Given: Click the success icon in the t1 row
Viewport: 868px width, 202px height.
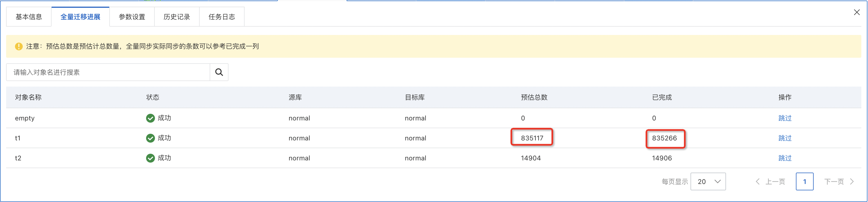Looking at the screenshot, I should coord(150,138).
